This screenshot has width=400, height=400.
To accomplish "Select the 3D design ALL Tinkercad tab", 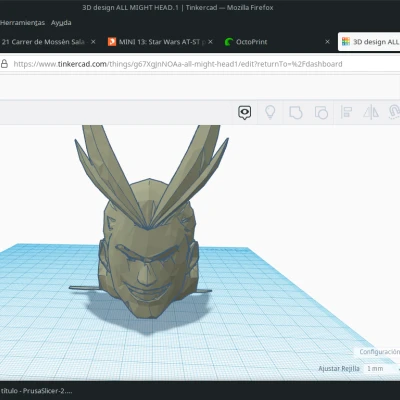I will pos(370,42).
